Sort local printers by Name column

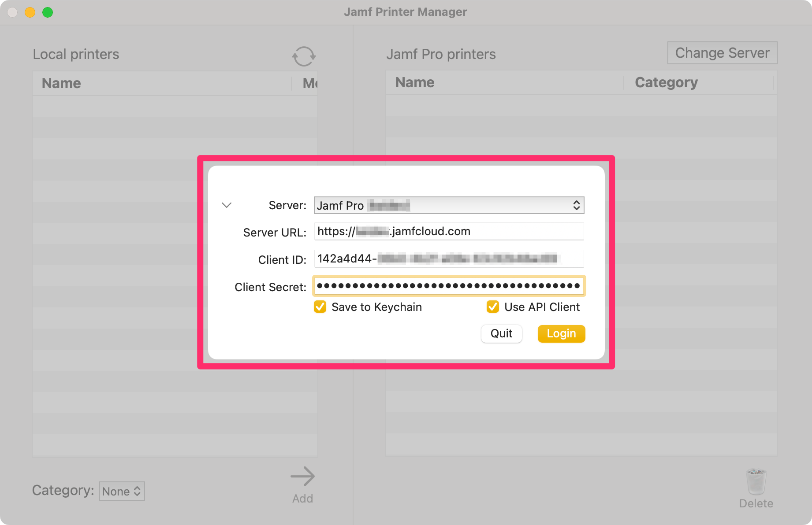click(x=162, y=83)
